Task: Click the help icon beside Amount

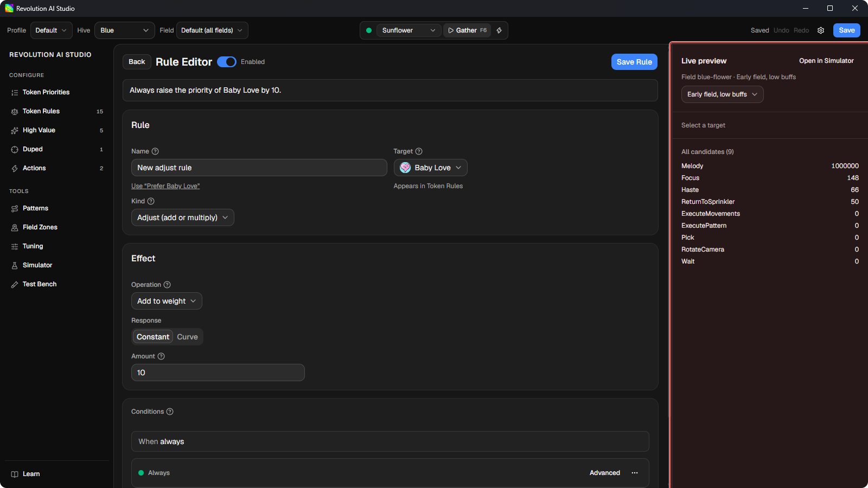Action: click(161, 356)
